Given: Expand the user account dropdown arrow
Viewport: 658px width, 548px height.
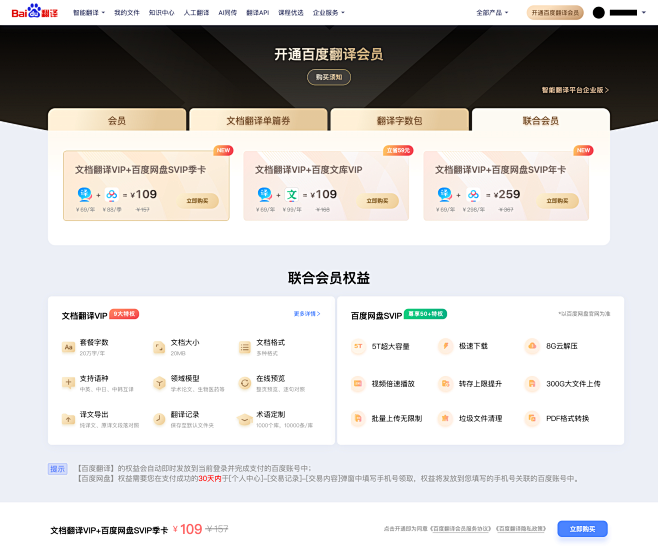Looking at the screenshot, I should (x=644, y=13).
